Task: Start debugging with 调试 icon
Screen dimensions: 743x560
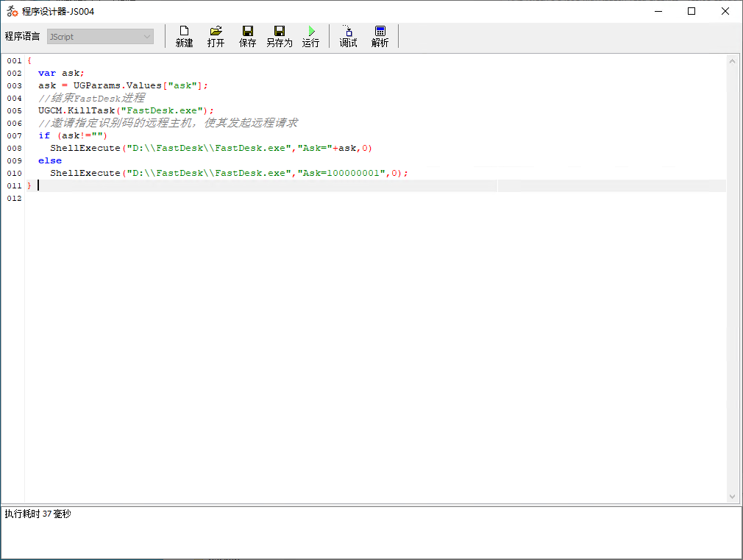Action: pos(348,37)
